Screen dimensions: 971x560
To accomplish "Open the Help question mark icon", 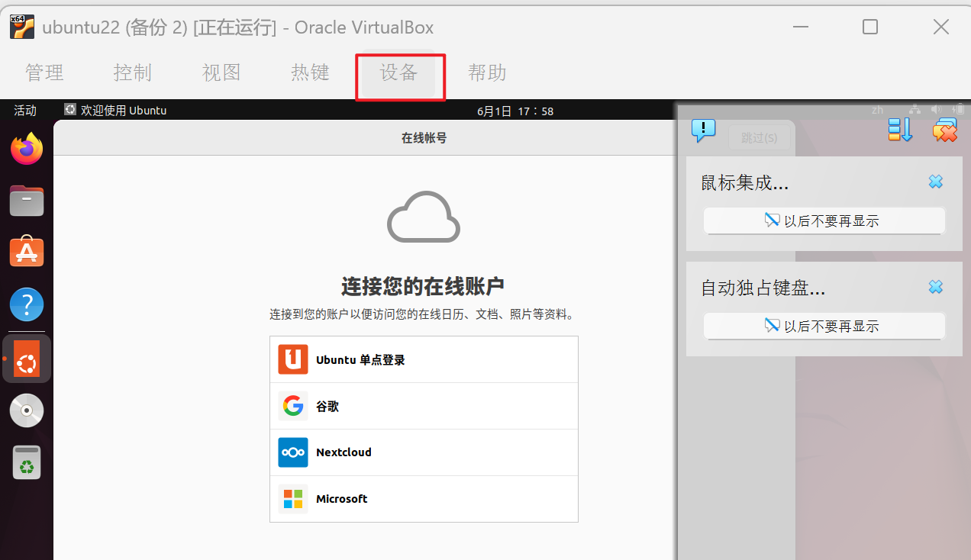I will coord(27,304).
